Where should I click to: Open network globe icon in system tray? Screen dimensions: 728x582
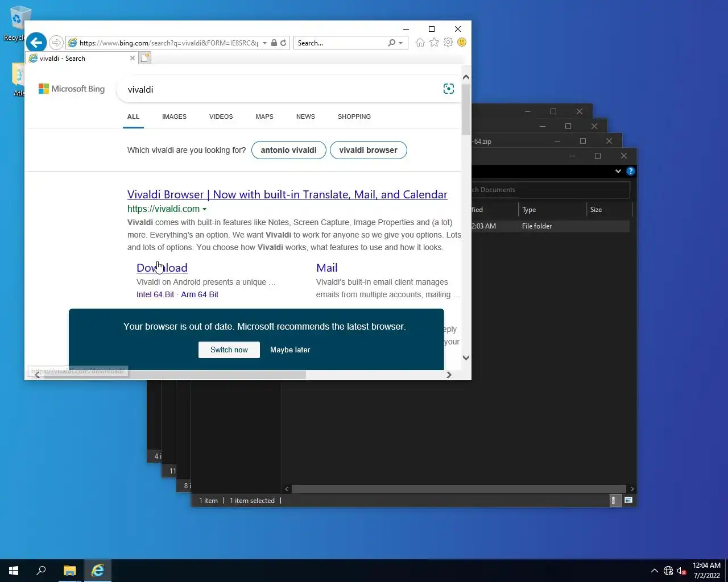[668, 571]
